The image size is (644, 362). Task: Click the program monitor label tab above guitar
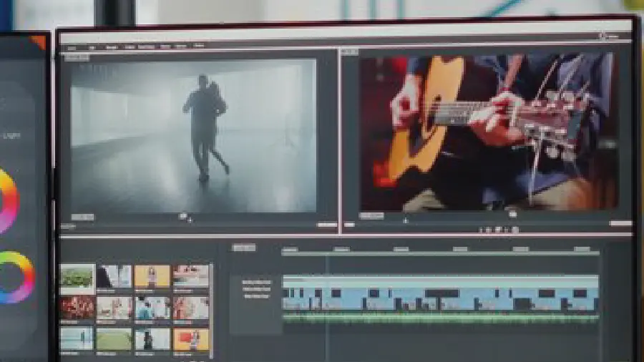click(x=349, y=52)
